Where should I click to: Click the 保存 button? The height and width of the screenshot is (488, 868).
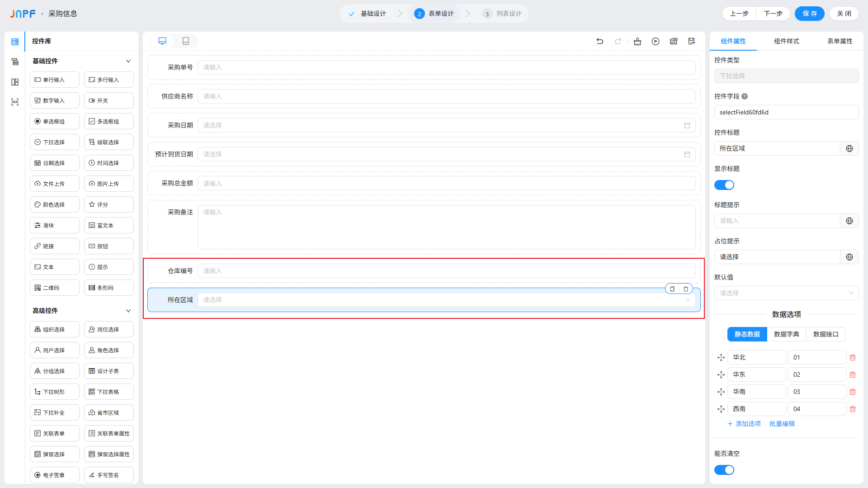point(809,14)
